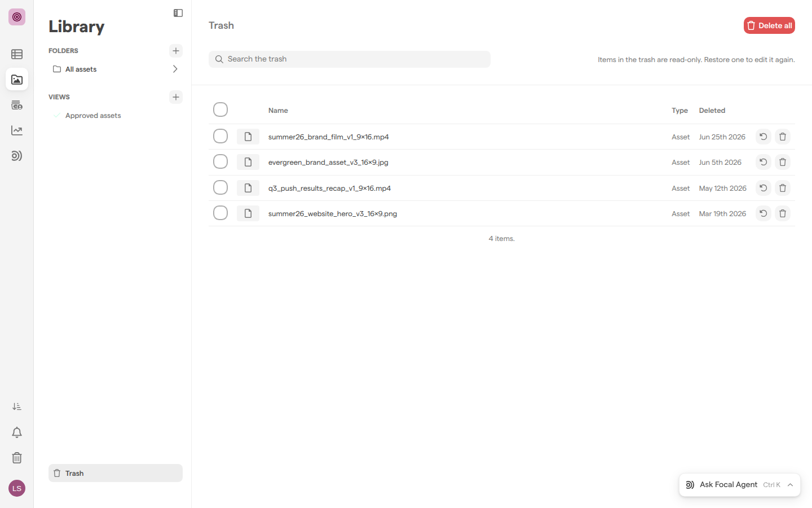Add a new view with plus icon

click(x=176, y=97)
